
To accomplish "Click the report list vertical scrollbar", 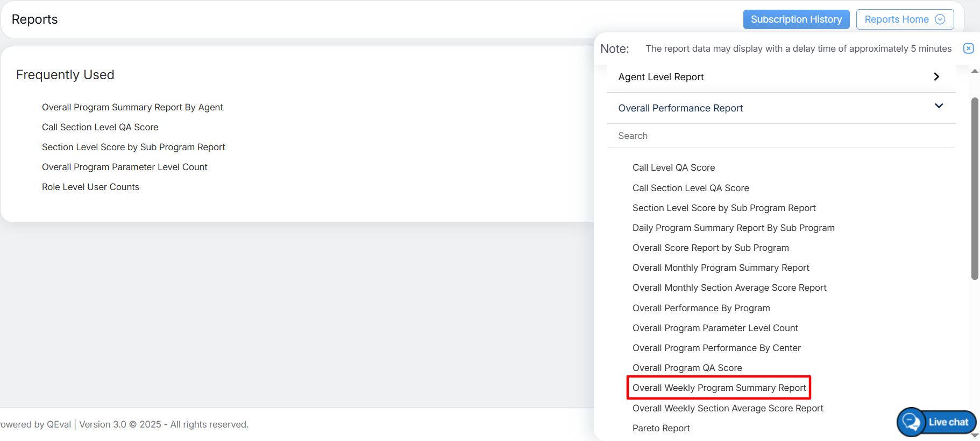I will [x=975, y=188].
